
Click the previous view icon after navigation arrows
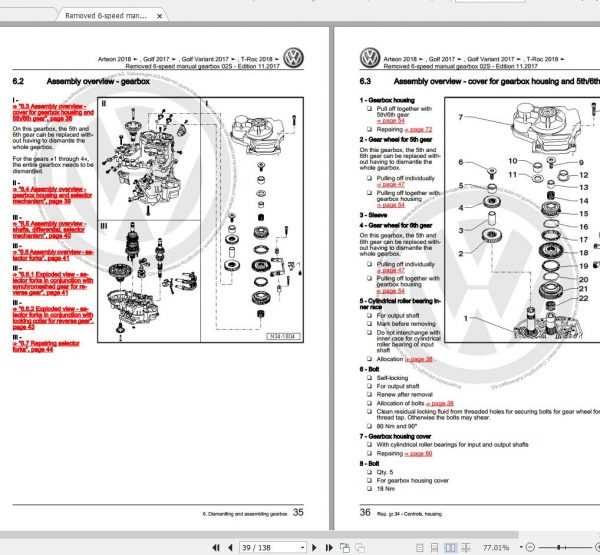tap(345, 548)
